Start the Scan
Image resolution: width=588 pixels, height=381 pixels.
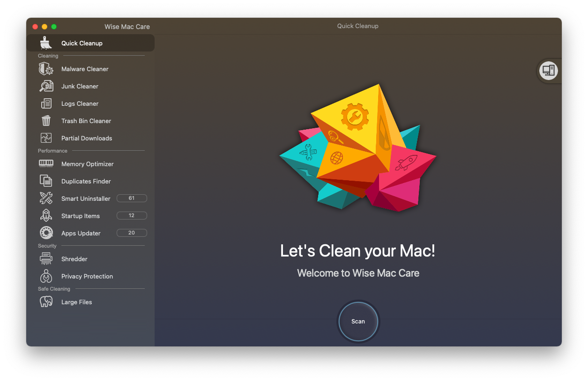358,322
